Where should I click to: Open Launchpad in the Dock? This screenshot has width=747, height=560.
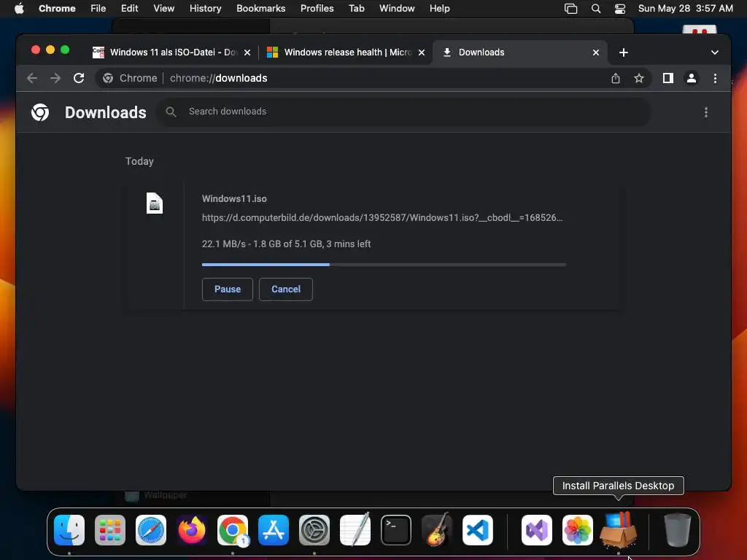110,529
